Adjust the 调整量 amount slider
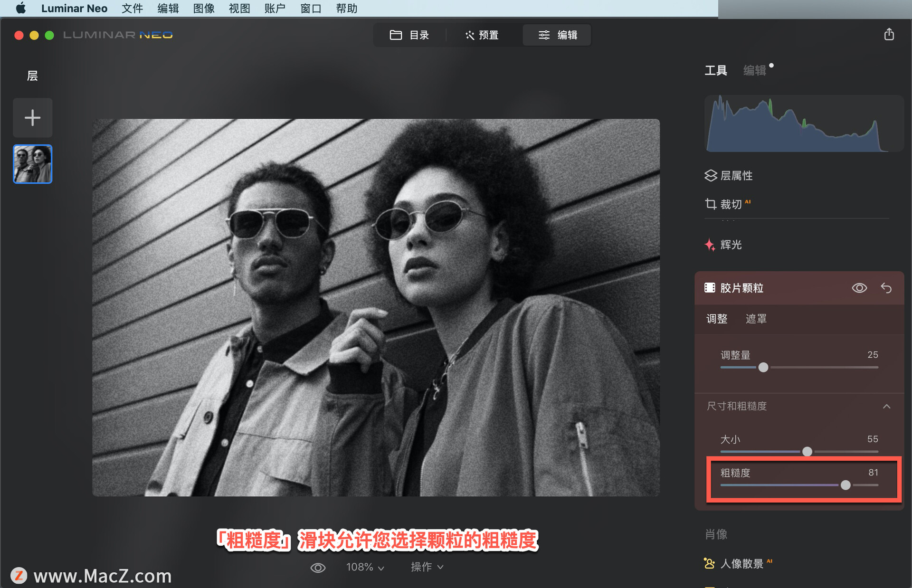The height and width of the screenshot is (588, 912). (763, 367)
